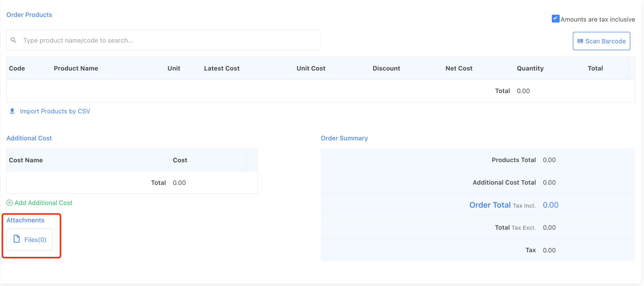Click the Attachments section heading
Image resolution: width=644 pixels, height=286 pixels.
click(25, 220)
